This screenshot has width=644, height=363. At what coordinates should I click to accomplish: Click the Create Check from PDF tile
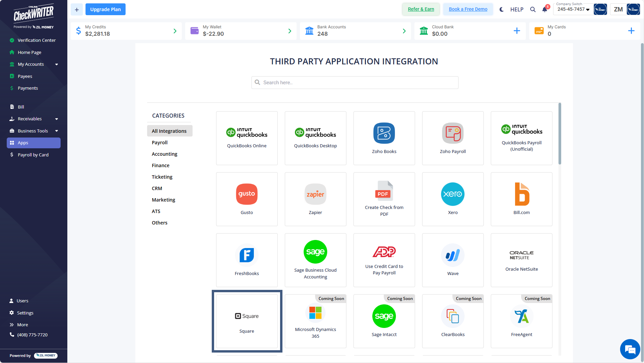384,199
